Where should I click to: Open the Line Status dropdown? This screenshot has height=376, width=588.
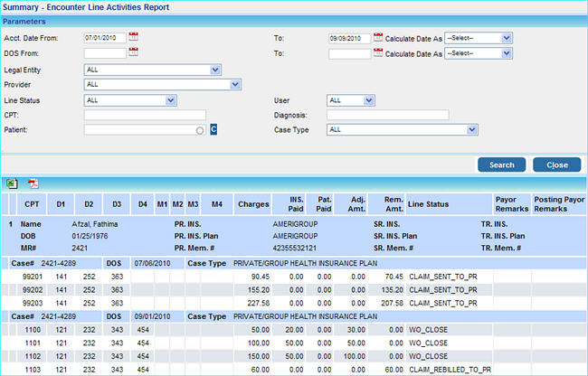170,99
